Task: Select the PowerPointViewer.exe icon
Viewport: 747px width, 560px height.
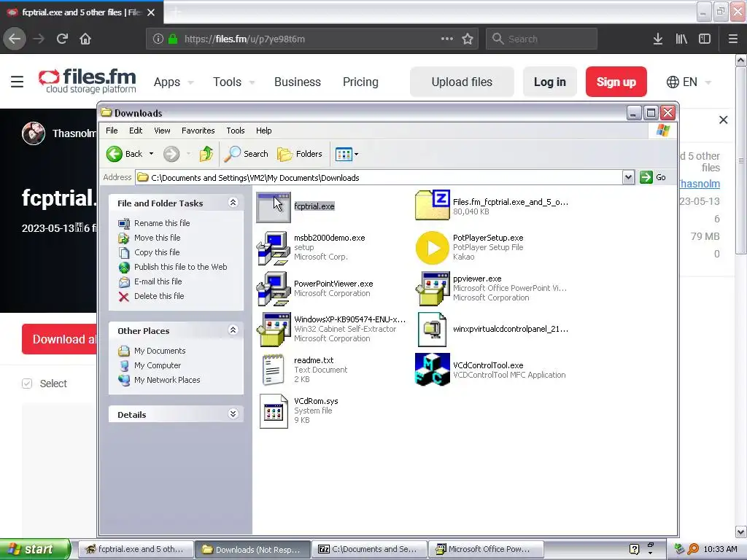Action: (273, 289)
